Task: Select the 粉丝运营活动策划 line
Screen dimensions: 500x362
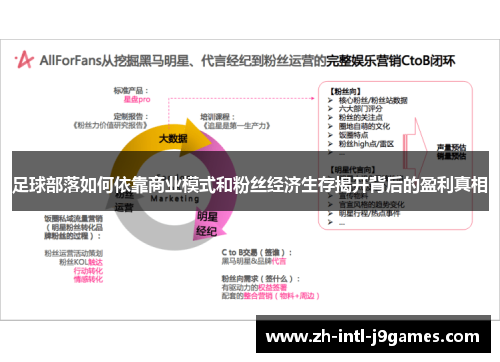Action: click(x=74, y=253)
